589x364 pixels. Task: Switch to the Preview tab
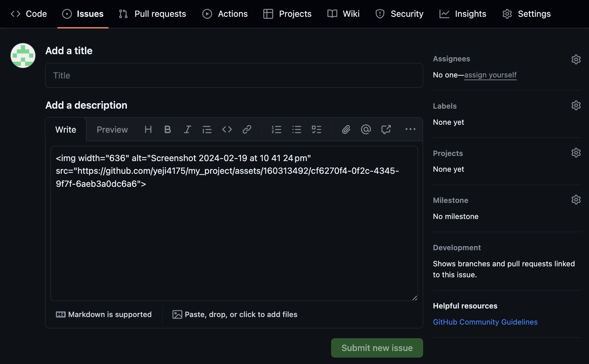point(112,130)
